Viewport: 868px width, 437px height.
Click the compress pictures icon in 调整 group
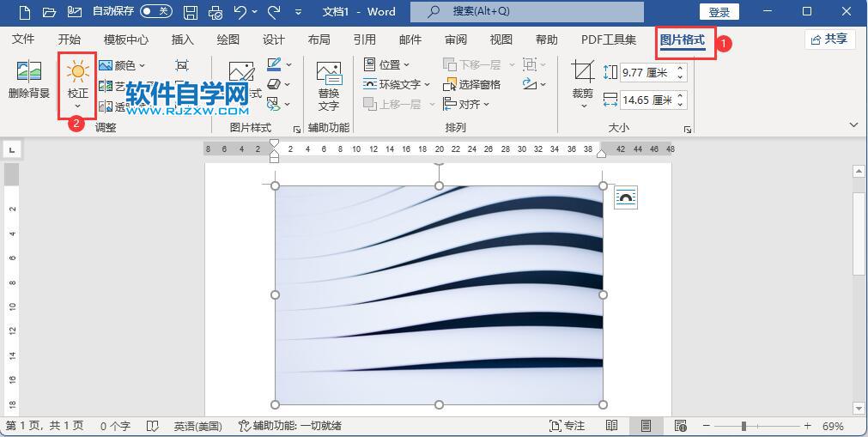click(x=181, y=64)
